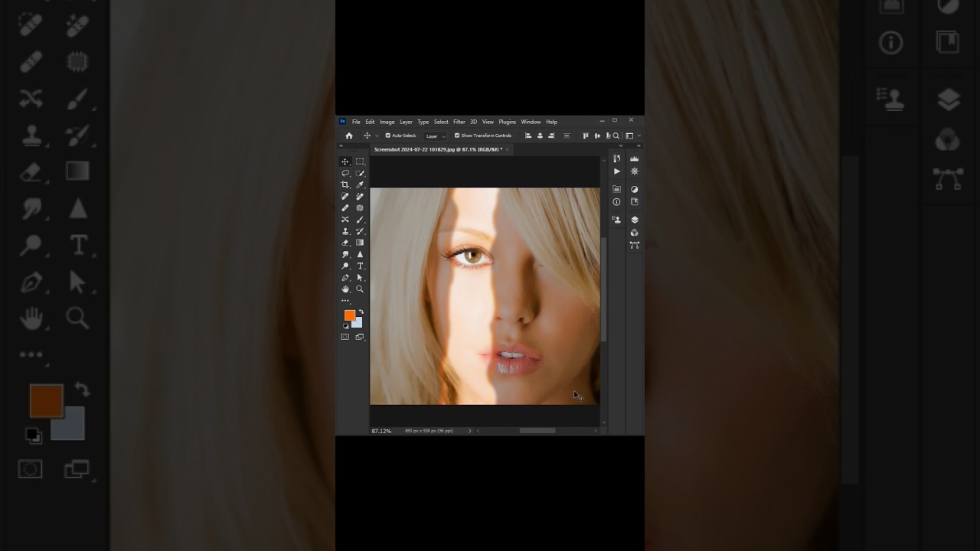The image size is (980, 551).
Task: Select the Content-Aware Move tool
Action: 345,220
